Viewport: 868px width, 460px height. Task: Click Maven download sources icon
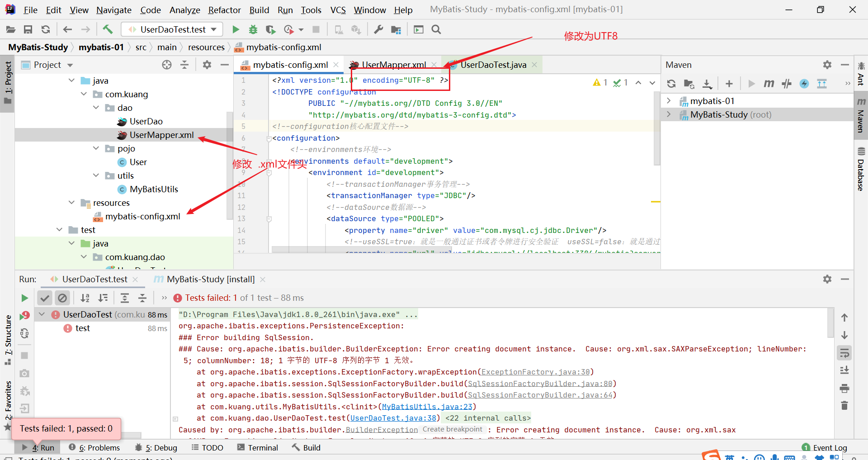click(x=707, y=84)
